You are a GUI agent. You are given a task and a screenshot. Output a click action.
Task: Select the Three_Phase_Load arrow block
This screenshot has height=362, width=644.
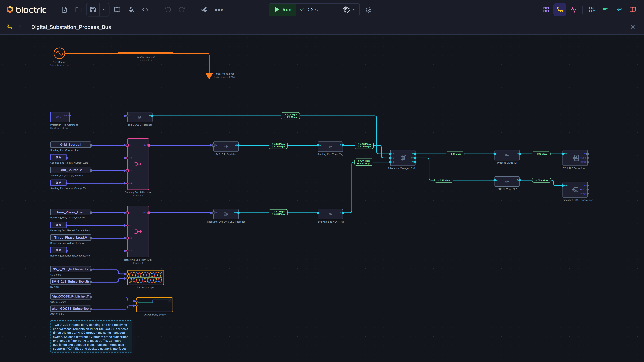[209, 76]
